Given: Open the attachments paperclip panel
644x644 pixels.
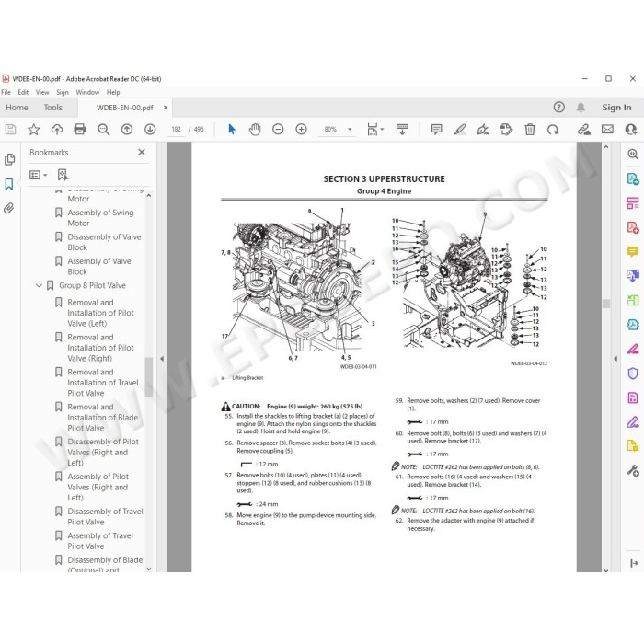Looking at the screenshot, I should coord(8,208).
